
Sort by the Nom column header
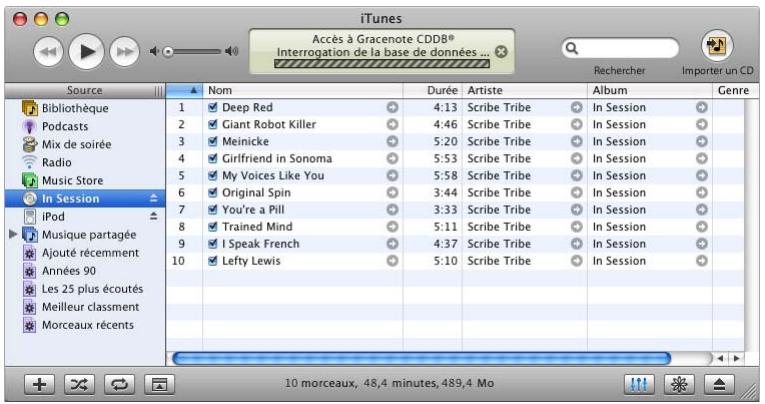[x=303, y=90]
